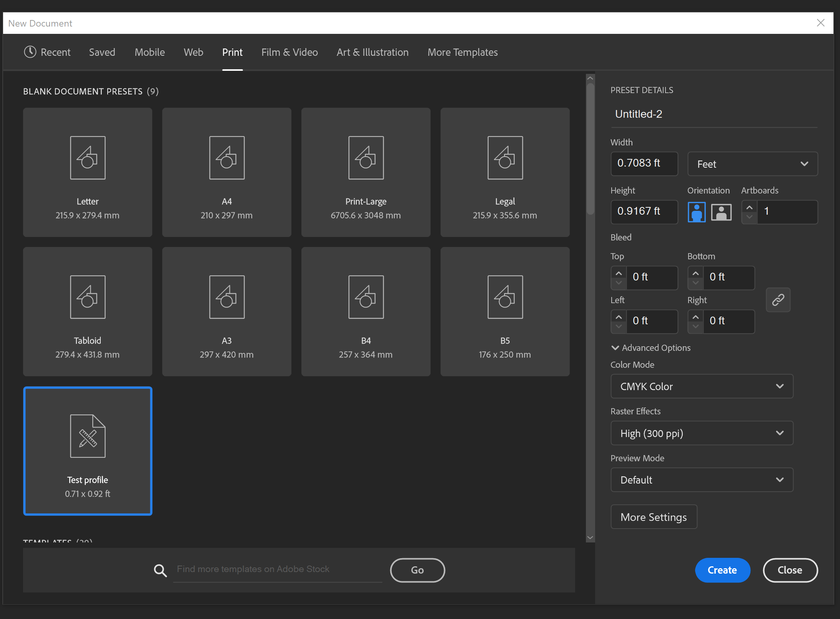840x619 pixels.
Task: Select the Print-Large preset
Action: pyautogui.click(x=366, y=172)
